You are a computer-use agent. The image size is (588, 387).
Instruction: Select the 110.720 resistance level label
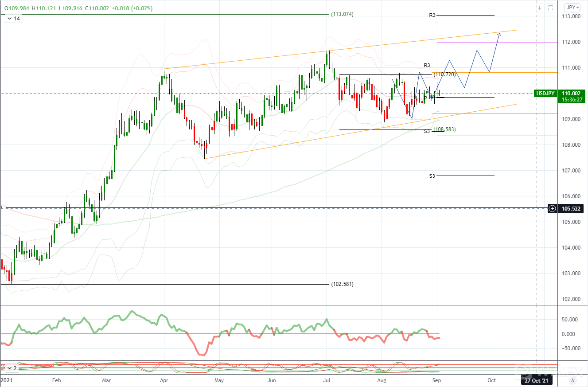tap(444, 74)
